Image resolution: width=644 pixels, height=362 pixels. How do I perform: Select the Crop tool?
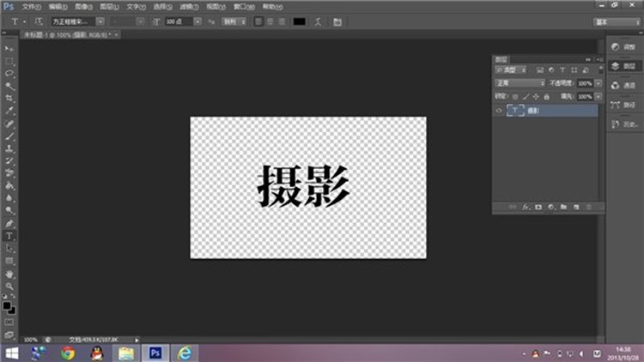pos(9,99)
